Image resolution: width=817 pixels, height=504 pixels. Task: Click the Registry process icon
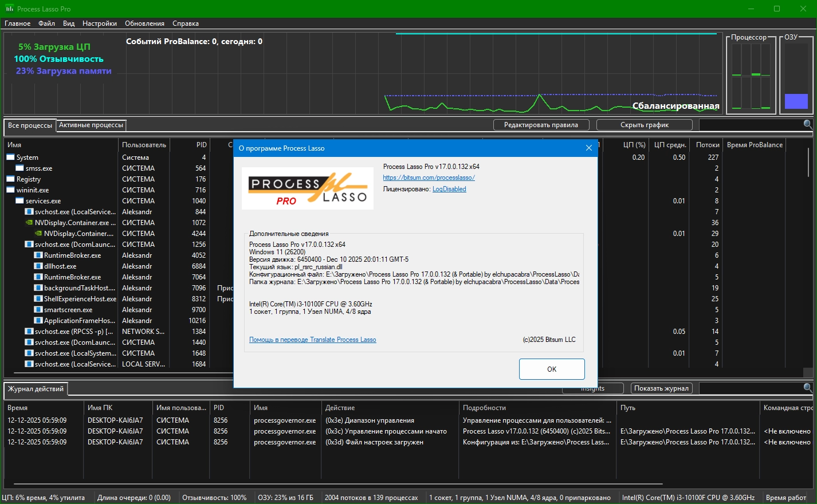click(10, 179)
